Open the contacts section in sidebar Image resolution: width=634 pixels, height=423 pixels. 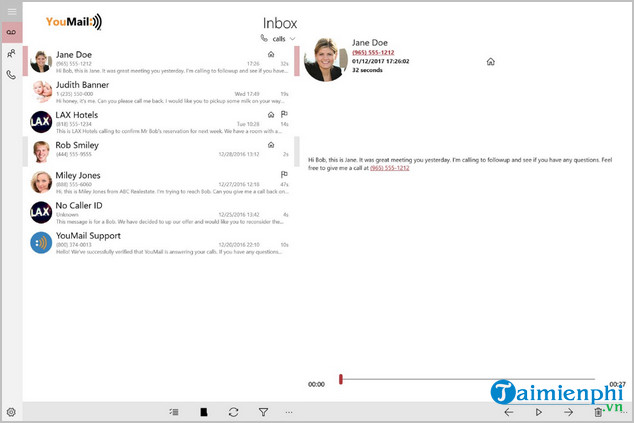[x=11, y=53]
